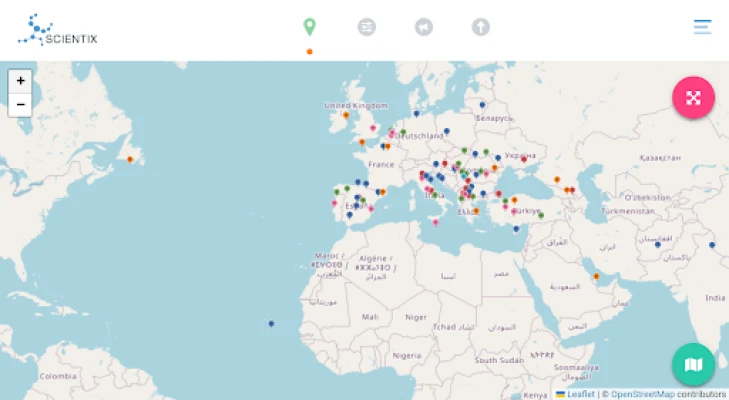Zoom out on the map
The image size is (729, 400).
[x=21, y=105]
